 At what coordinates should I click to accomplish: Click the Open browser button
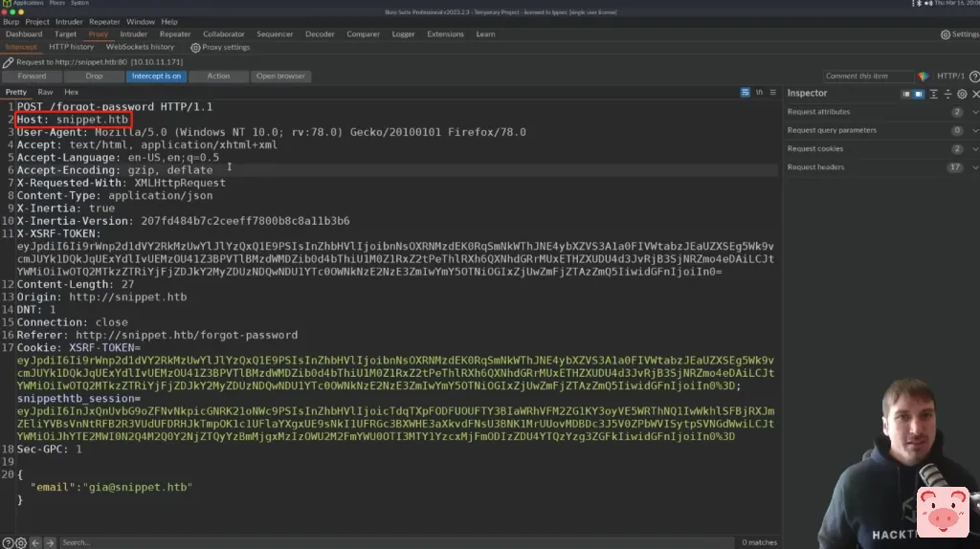[x=280, y=77]
